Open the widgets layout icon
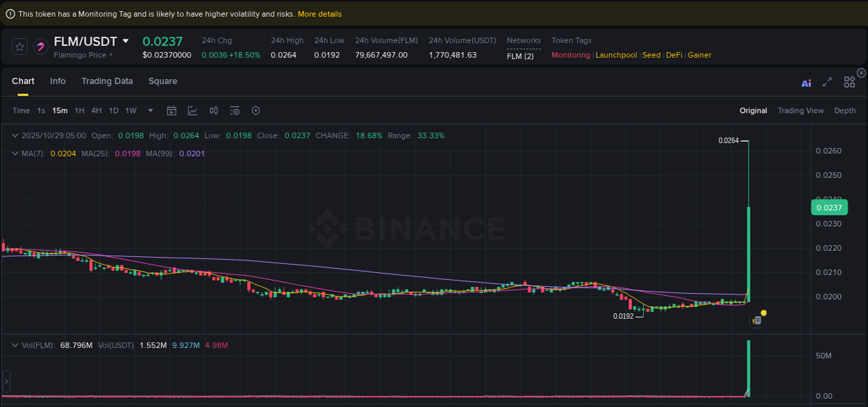The height and width of the screenshot is (407, 868). pos(849,81)
